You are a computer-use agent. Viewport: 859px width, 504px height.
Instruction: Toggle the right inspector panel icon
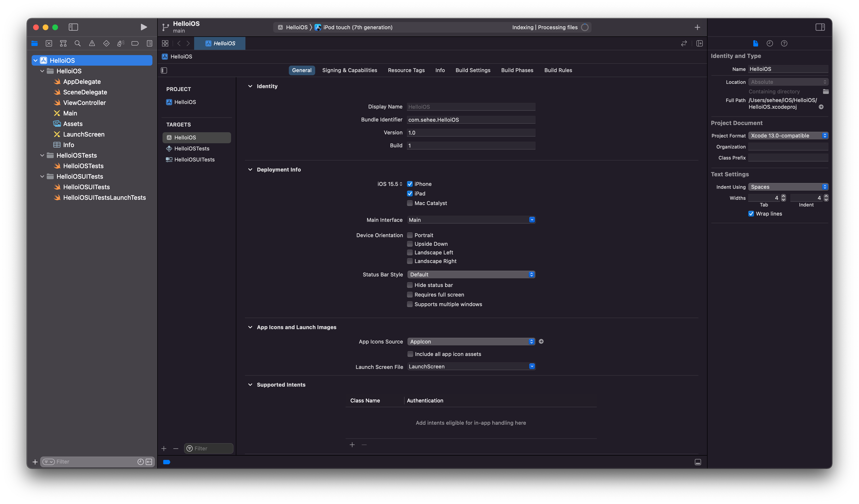820,27
